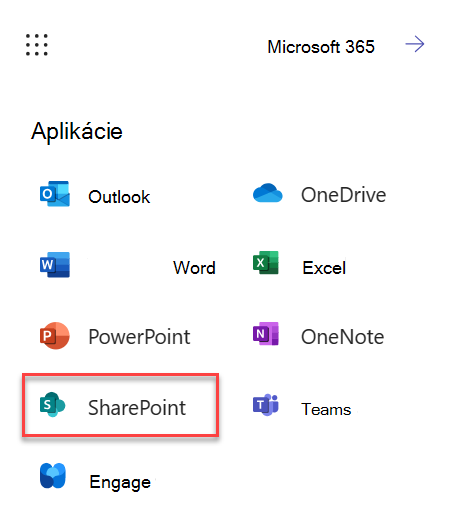Click the purple OneNote icon
Screen dimensions: 450x517
point(266,333)
